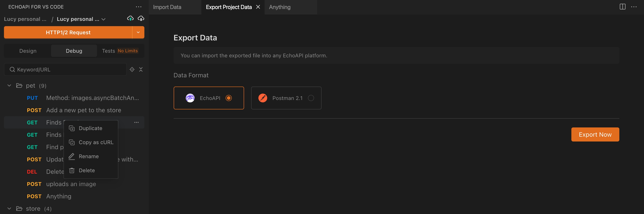Viewport: 644px width, 214px height.
Task: Click the HTTP1/2 Request button
Action: [x=68, y=33]
